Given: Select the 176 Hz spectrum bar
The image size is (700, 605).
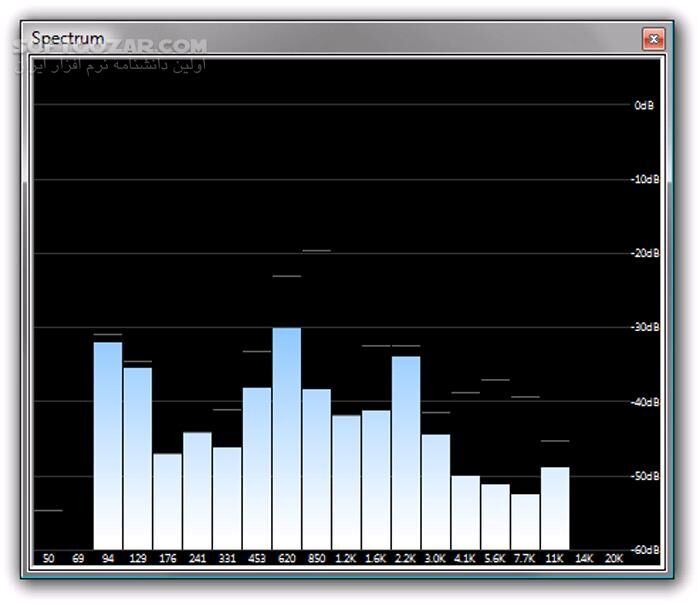Looking at the screenshot, I should click(168, 501).
